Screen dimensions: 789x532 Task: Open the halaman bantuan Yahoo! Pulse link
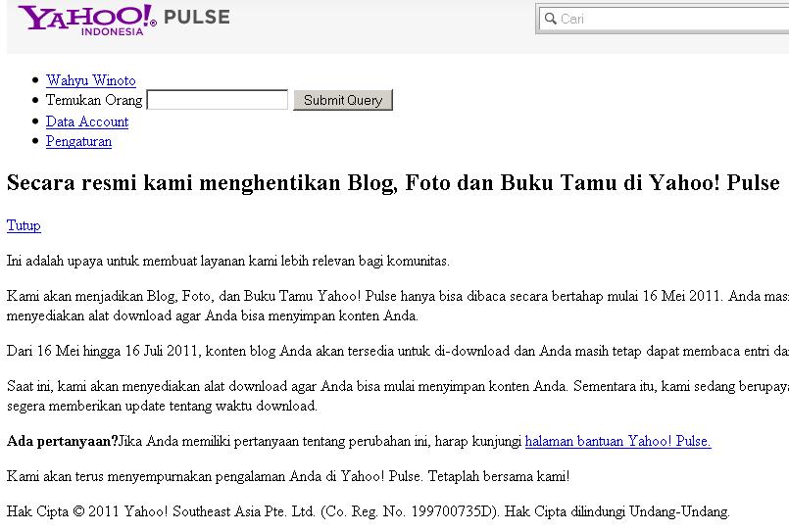coord(617,441)
